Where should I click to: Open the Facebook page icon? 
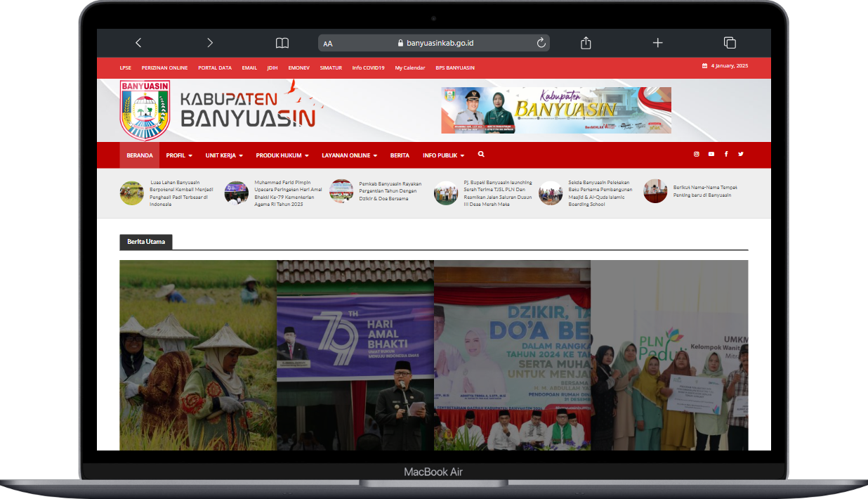[x=726, y=154]
